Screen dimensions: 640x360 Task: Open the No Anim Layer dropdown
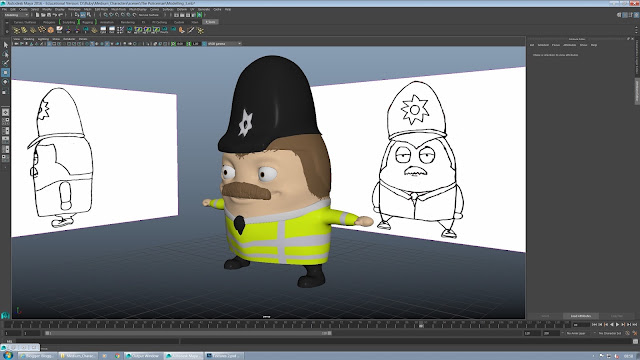point(578,333)
